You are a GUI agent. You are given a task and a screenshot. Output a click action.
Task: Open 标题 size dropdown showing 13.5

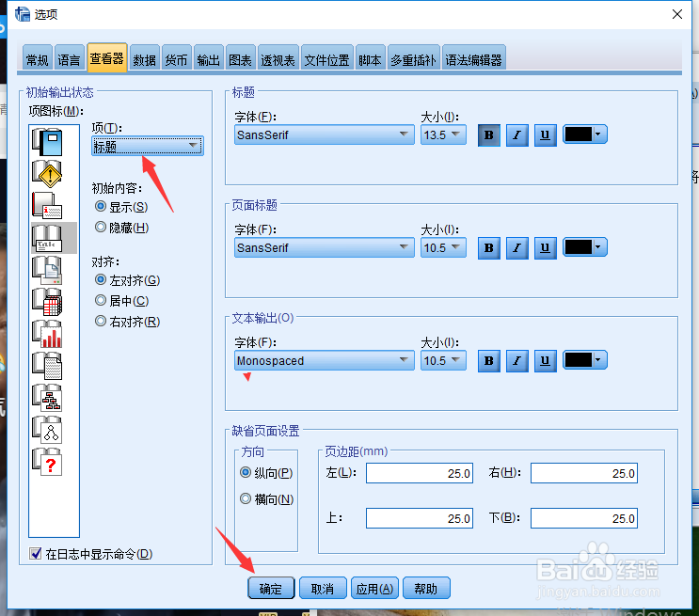pos(443,134)
